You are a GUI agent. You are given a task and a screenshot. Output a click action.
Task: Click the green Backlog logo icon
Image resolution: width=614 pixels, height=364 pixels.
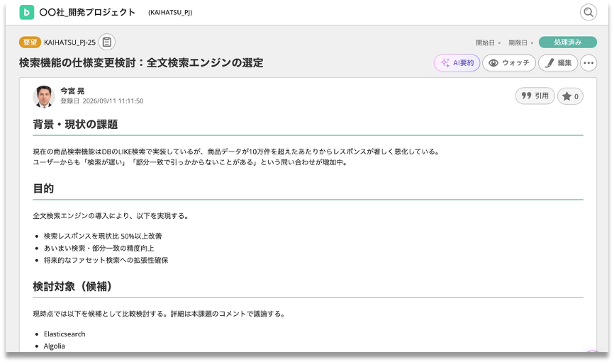(x=27, y=12)
